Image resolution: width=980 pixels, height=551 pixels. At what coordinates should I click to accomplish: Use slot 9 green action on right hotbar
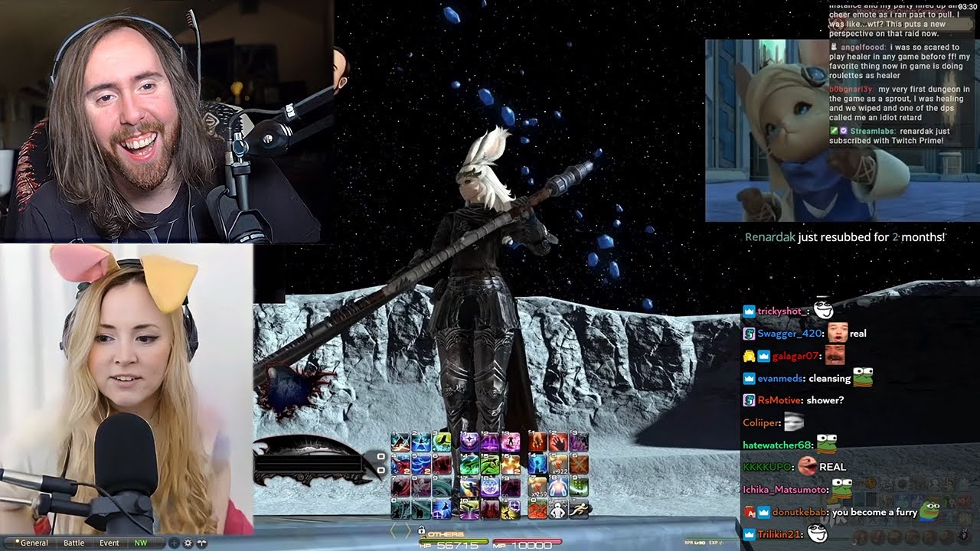click(579, 486)
